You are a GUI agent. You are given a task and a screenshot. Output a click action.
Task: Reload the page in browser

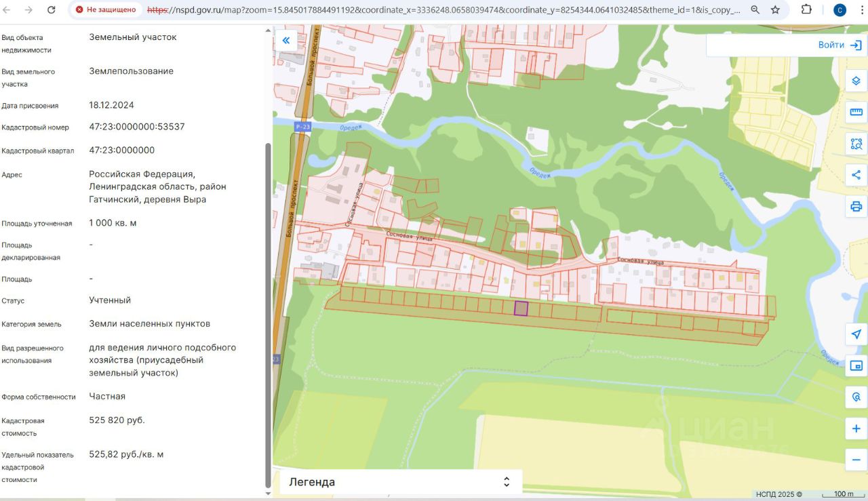pos(52,10)
